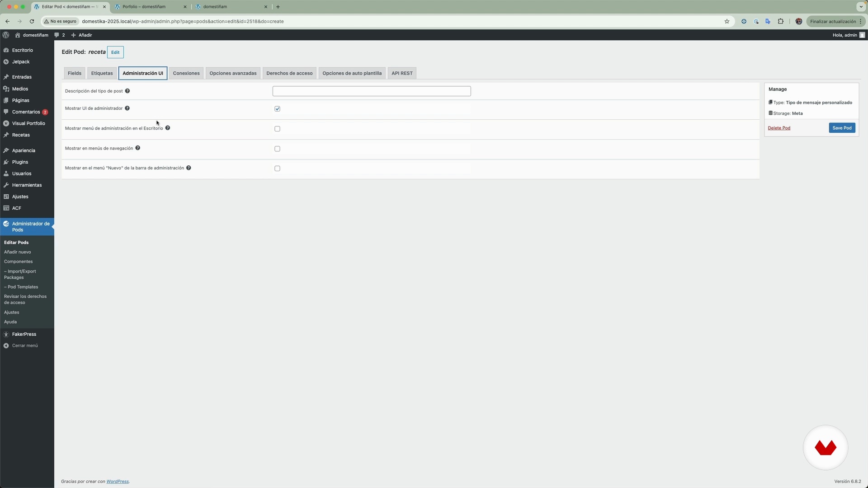
Task: Click help icon next to Descripción del tipo de post
Action: (x=127, y=91)
